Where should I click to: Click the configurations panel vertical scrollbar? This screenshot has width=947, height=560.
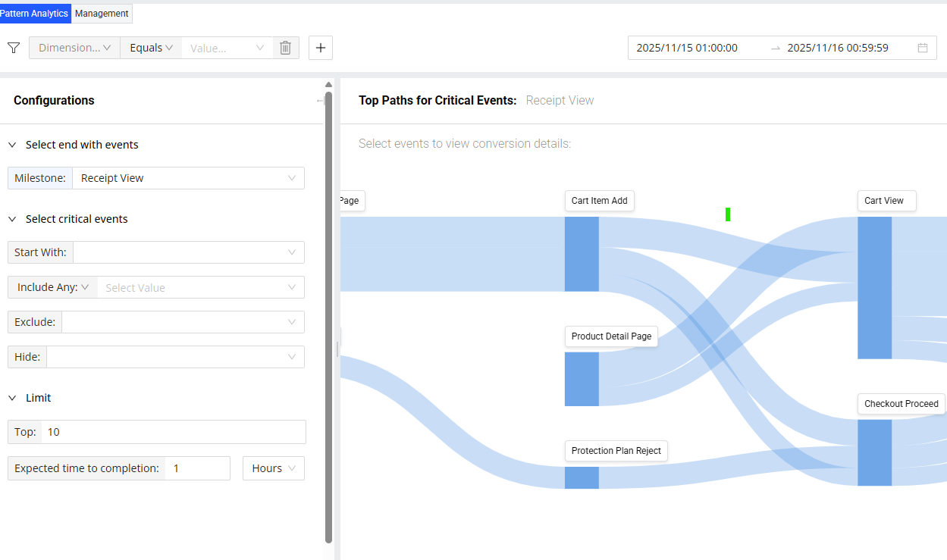point(328,317)
